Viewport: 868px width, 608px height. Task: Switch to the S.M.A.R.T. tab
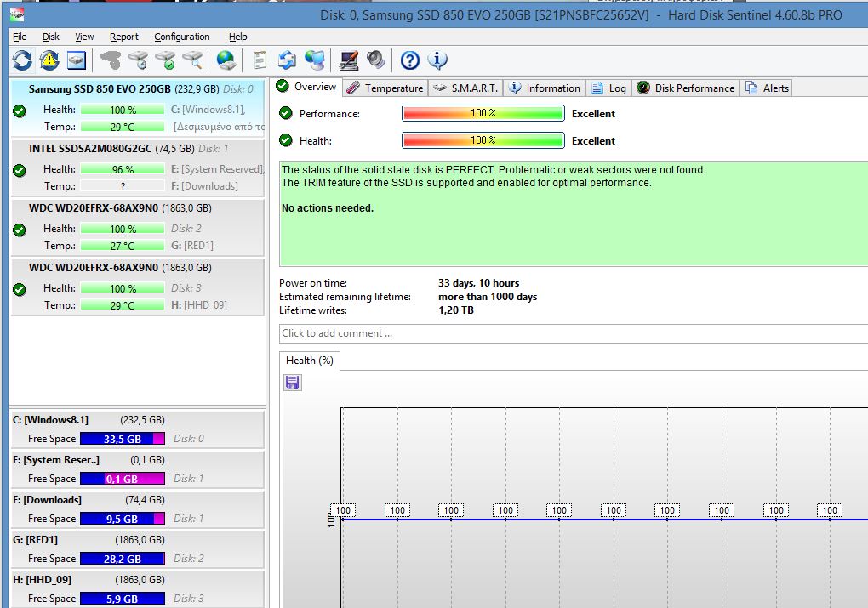[x=465, y=88]
